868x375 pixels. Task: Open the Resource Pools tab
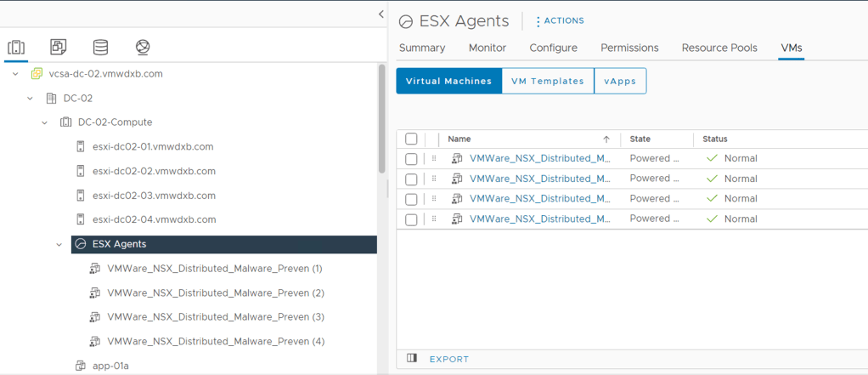(x=719, y=48)
